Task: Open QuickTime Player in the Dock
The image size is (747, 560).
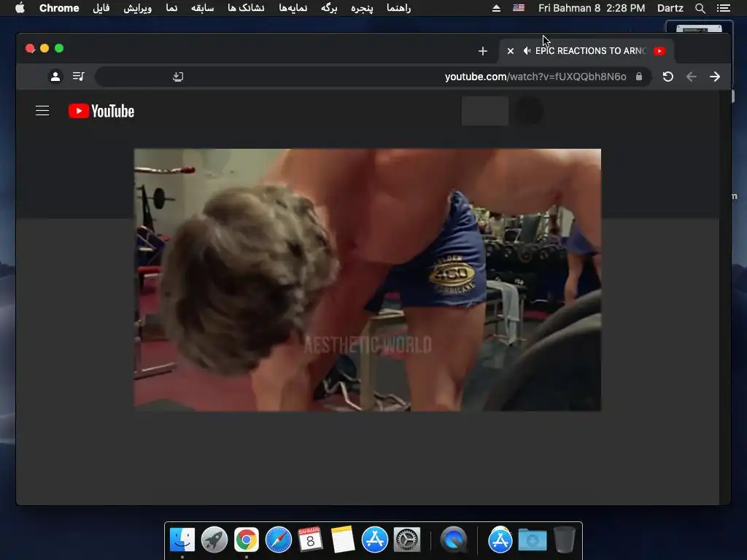Action: click(454, 540)
